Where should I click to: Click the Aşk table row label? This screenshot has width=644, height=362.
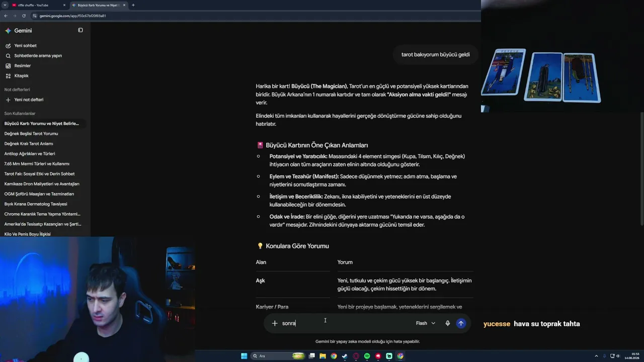pos(260,281)
